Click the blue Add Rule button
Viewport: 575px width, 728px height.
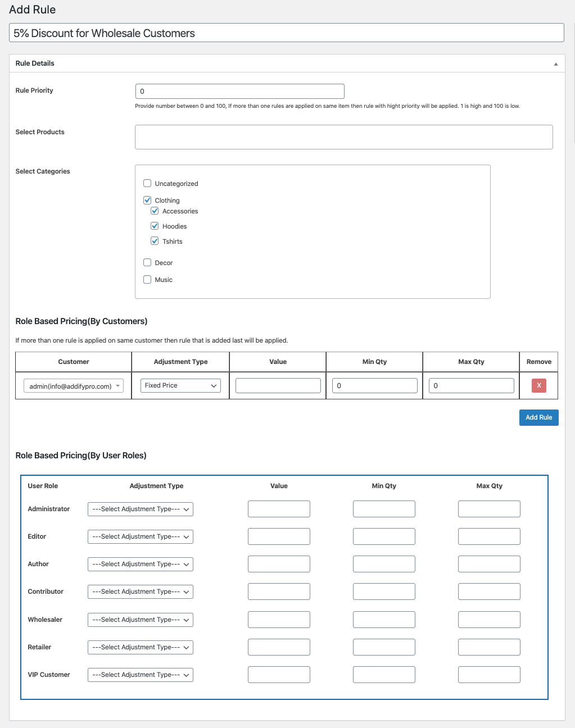538,417
